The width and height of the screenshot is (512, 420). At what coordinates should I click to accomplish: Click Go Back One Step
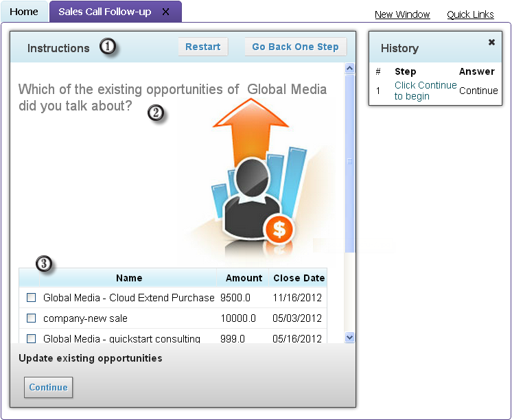pos(295,47)
